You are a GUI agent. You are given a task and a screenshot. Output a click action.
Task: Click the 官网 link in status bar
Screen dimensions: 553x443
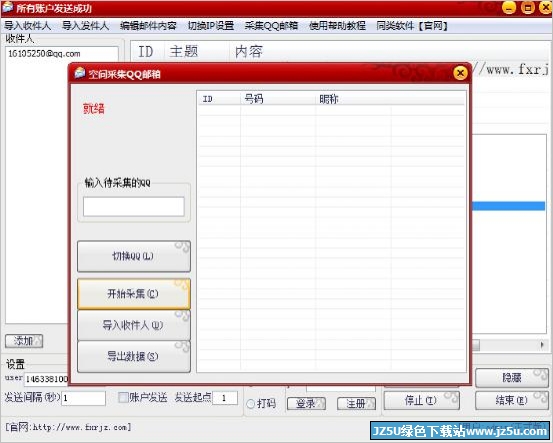[68, 427]
